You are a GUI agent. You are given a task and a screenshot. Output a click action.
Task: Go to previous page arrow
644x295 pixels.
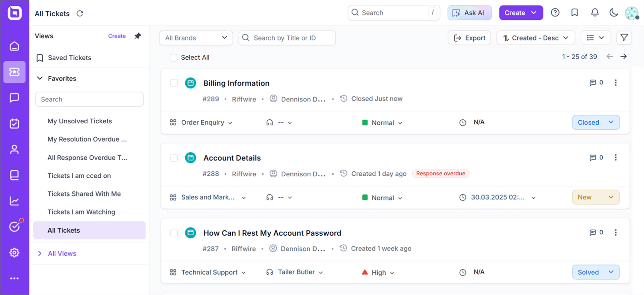(x=610, y=56)
